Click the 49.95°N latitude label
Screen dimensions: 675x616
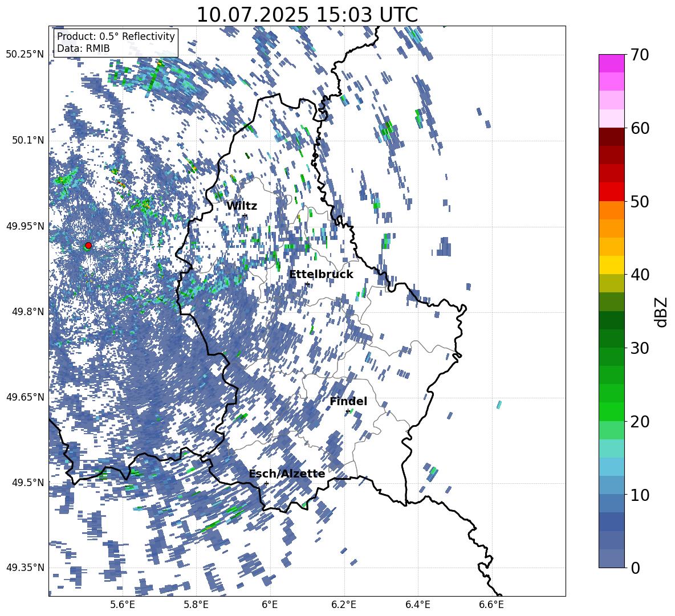[x=25, y=226]
